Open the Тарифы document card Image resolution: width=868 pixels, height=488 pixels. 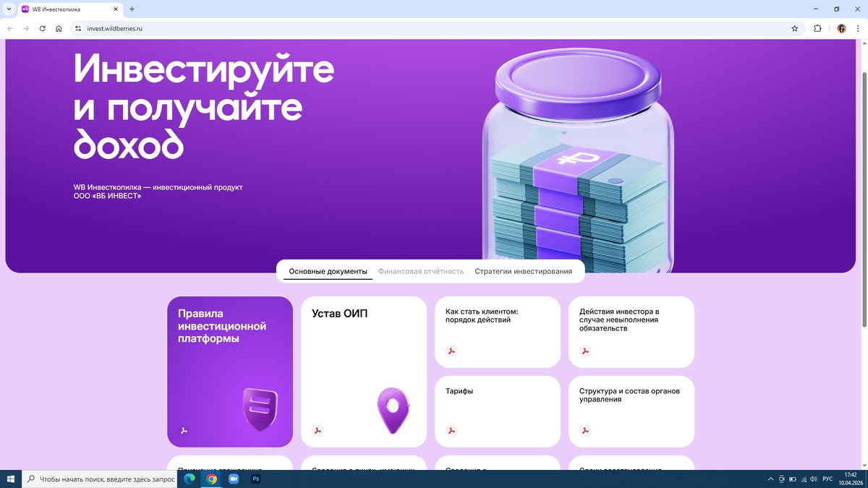coord(498,411)
